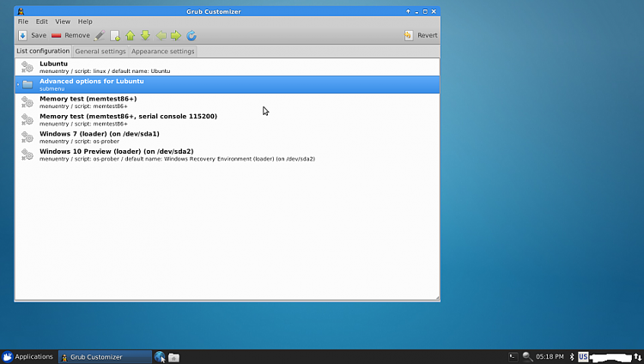This screenshot has height=364, width=644.
Task: Click the Save toolbar button
Action: [x=33, y=35]
